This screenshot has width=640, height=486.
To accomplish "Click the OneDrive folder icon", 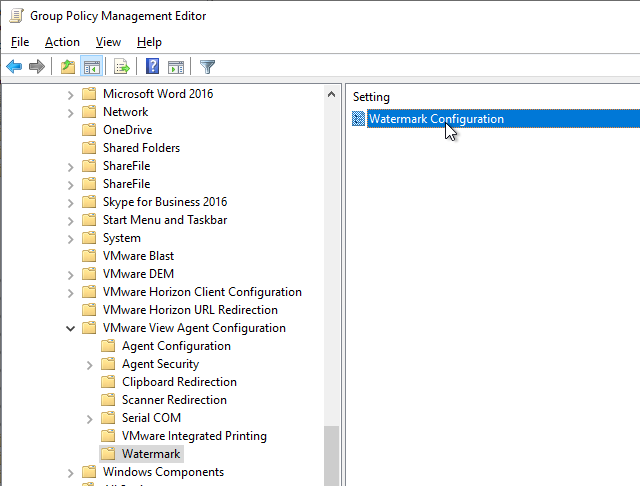I will coord(89,130).
